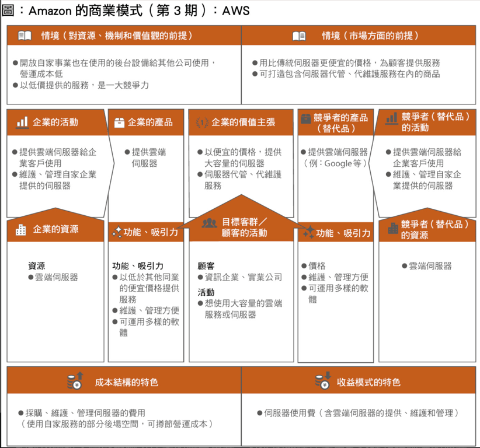Click the 企業的活動 header label
Screen dimensions: 480x448
pos(55,123)
